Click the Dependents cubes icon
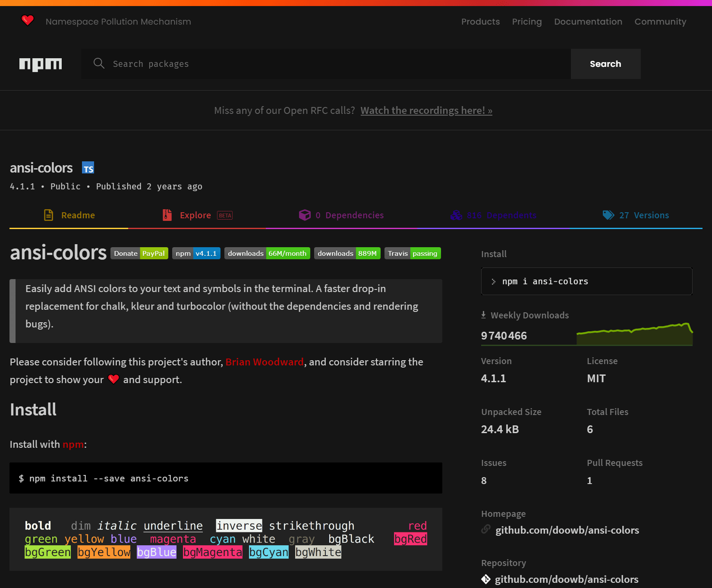This screenshot has height=588, width=712. (x=456, y=215)
